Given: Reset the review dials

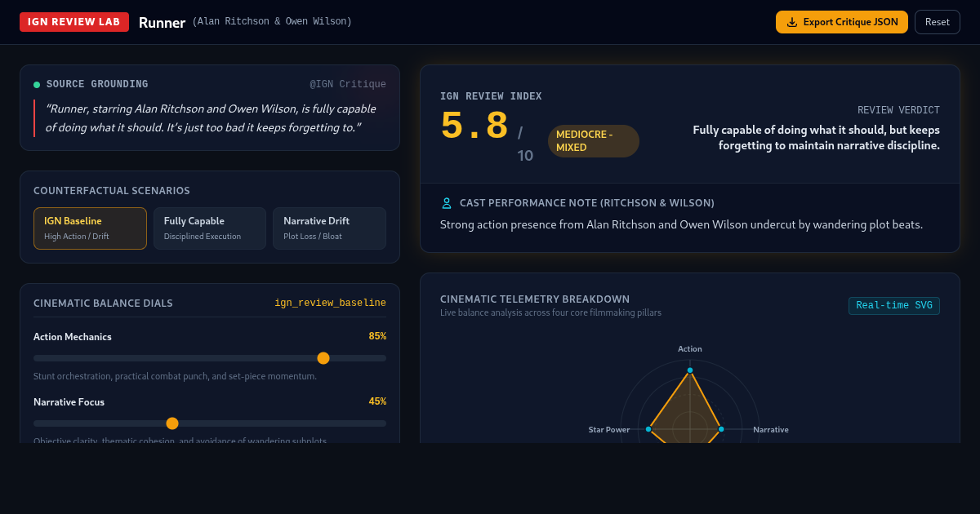Looking at the screenshot, I should pyautogui.click(x=938, y=22).
